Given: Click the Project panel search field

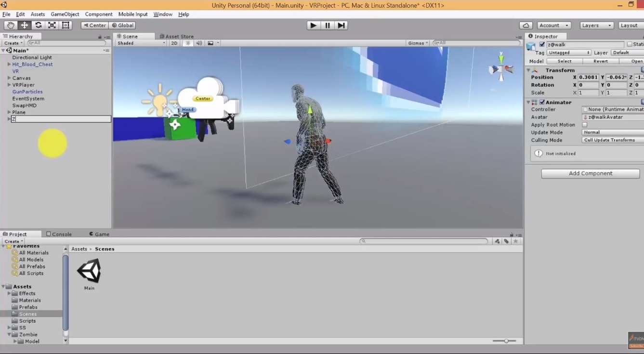Looking at the screenshot, I should click(x=424, y=241).
